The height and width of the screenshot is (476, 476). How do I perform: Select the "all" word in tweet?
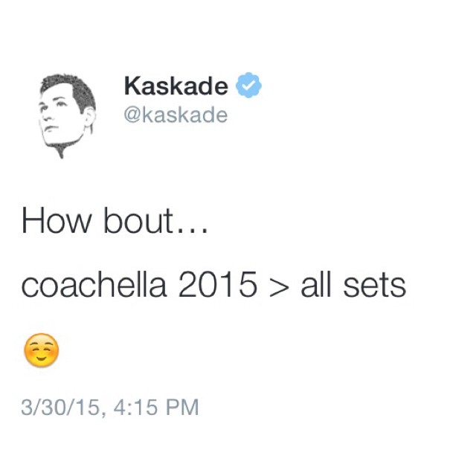point(315,285)
